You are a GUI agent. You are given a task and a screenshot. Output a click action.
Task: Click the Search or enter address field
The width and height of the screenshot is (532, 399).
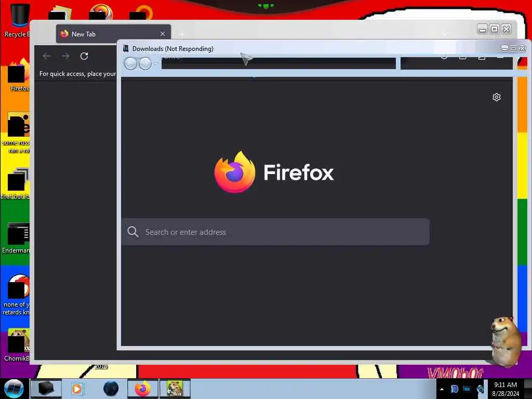pyautogui.click(x=276, y=232)
